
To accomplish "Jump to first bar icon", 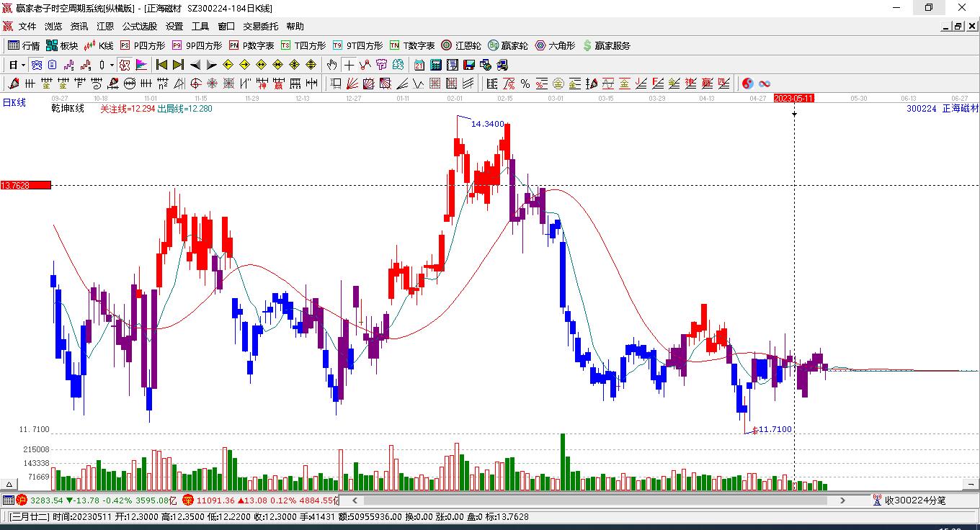I will point(162,65).
